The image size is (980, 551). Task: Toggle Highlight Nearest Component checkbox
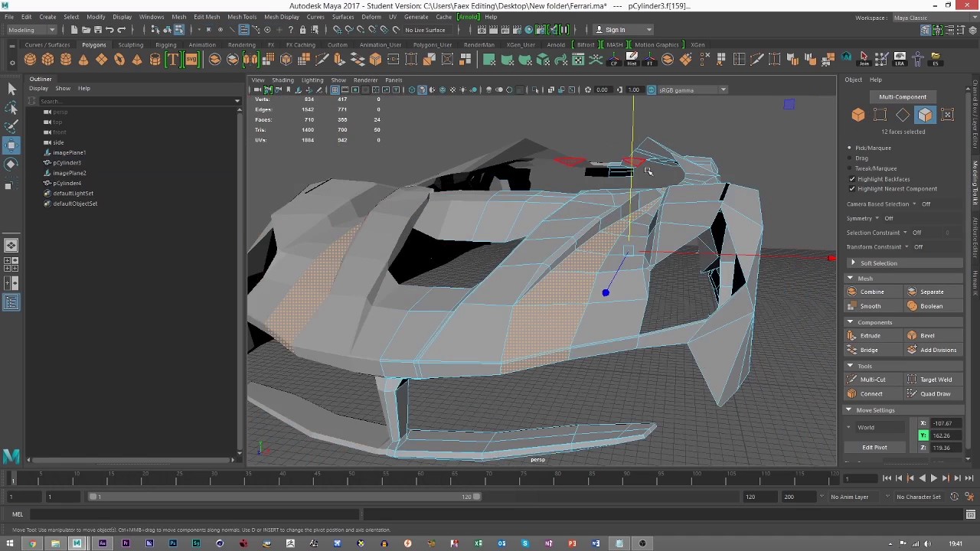(852, 189)
